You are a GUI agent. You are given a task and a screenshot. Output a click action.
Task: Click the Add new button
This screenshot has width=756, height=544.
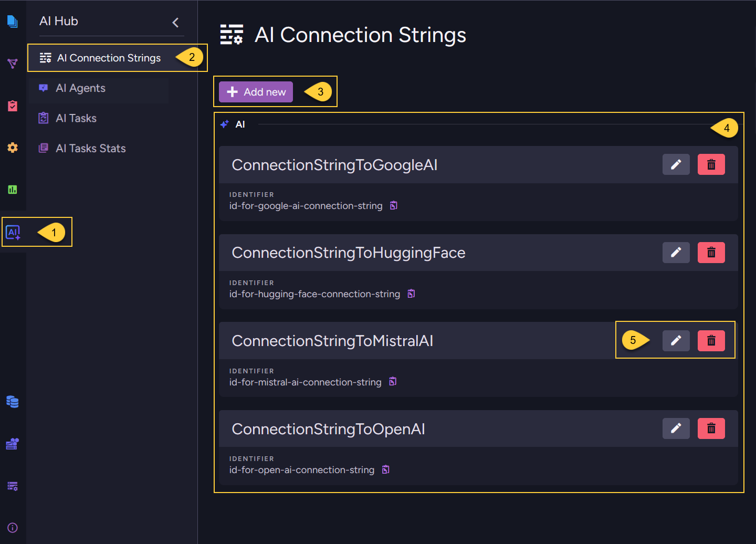pos(256,91)
